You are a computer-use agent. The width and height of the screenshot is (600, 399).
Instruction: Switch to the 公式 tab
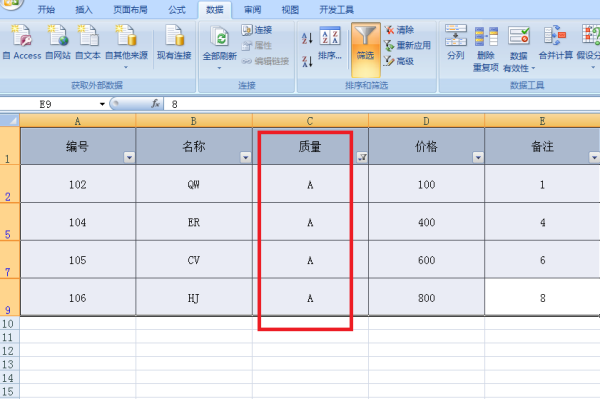click(177, 10)
